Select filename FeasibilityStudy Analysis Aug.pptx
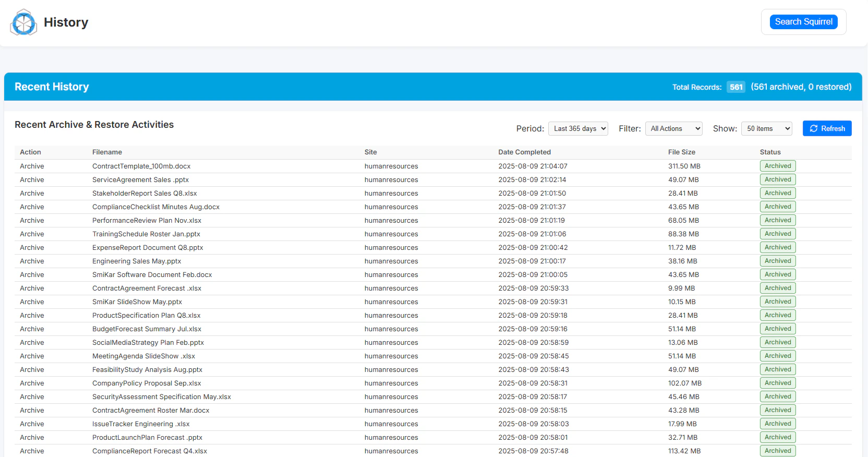The height and width of the screenshot is (457, 868). point(147,370)
